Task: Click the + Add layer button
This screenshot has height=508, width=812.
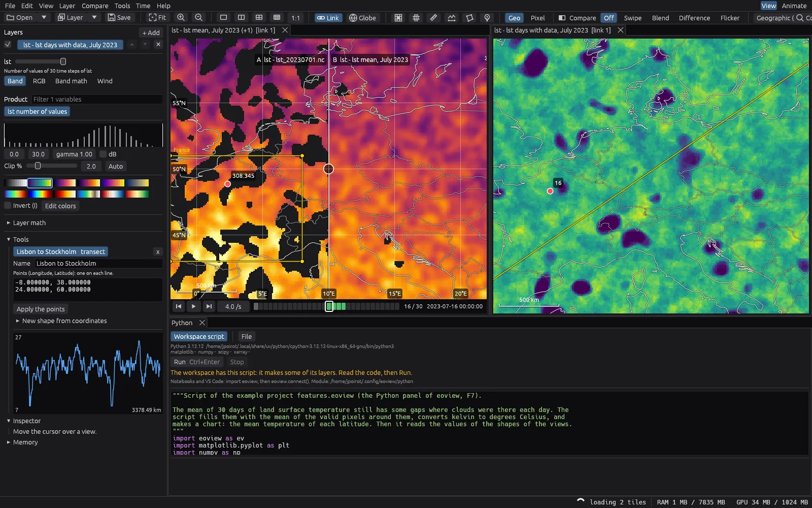Action: [x=151, y=33]
